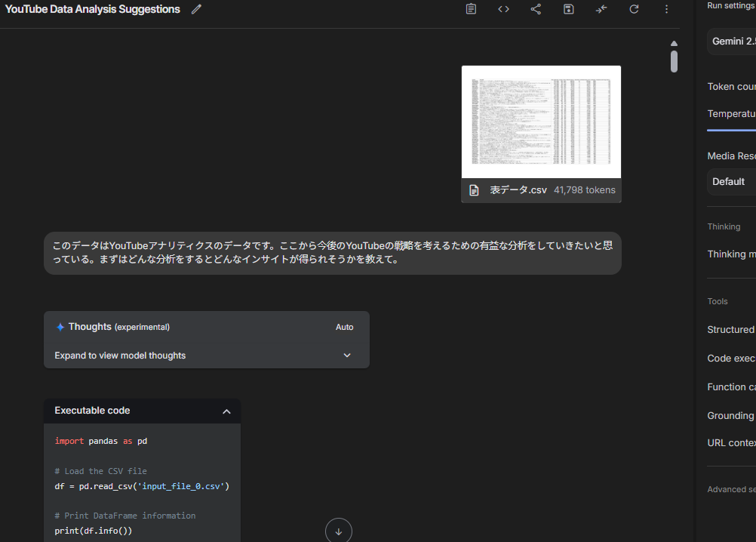Click the Code execution tool label
The height and width of the screenshot is (542, 756).
[x=731, y=359]
